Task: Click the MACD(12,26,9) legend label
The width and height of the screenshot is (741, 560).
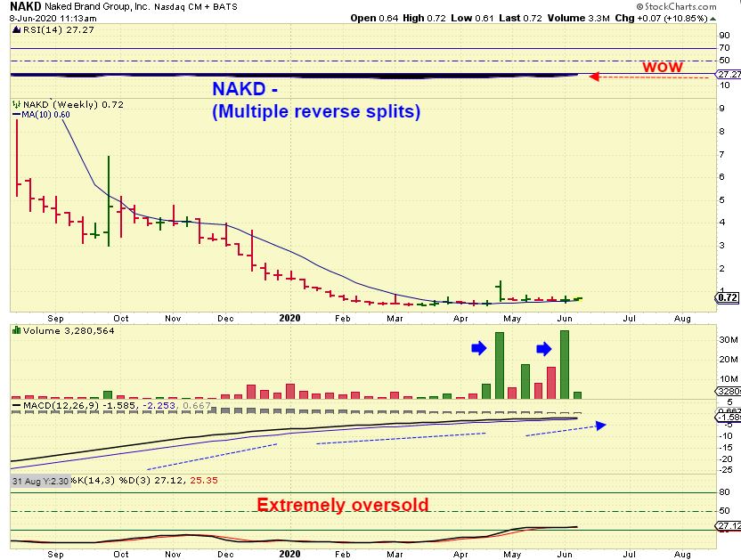Action: pos(61,405)
